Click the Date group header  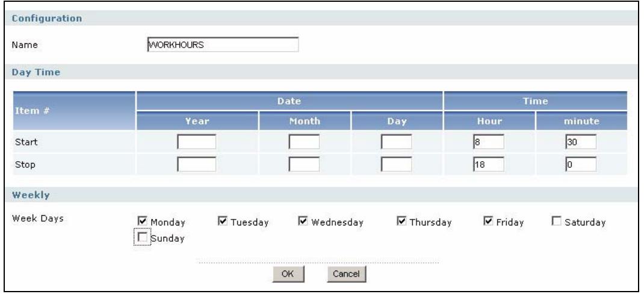[289, 101]
